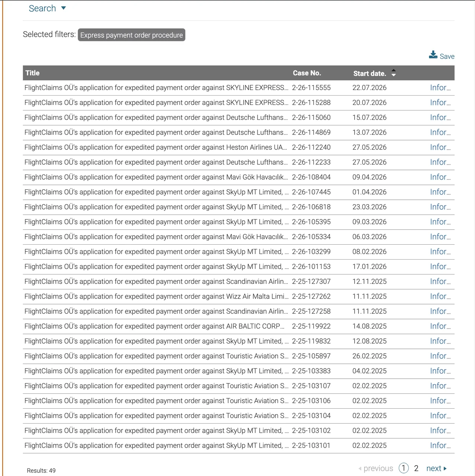Click the Results: 49 count text
Screen dimensions: 475x476
click(x=41, y=470)
